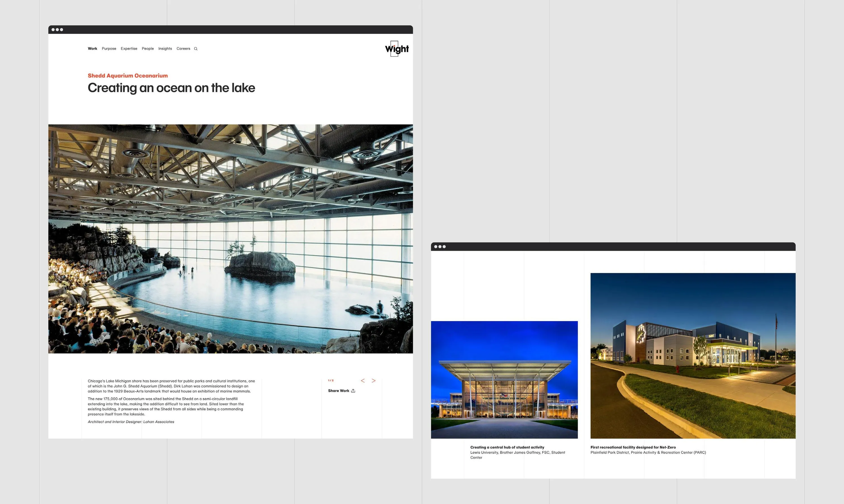This screenshot has height=504, width=844.
Task: Click Share Work button
Action: pyautogui.click(x=342, y=390)
